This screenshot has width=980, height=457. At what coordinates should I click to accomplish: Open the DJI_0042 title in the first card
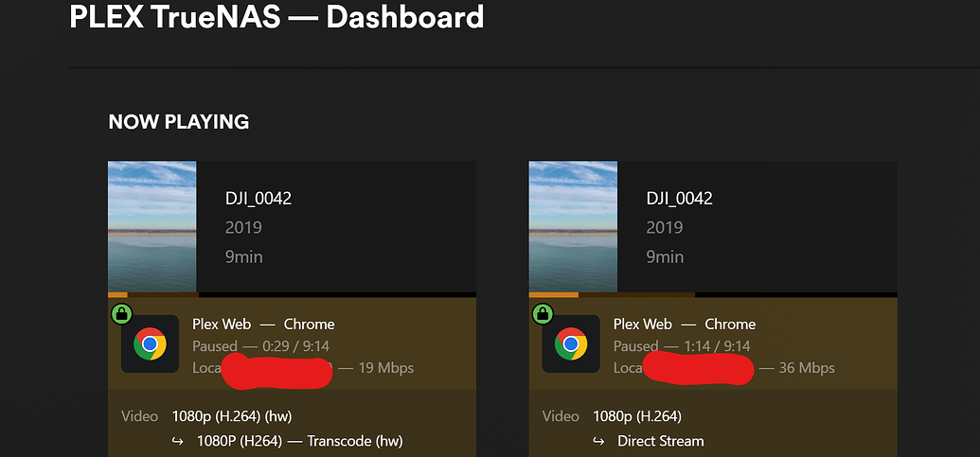pos(258,199)
